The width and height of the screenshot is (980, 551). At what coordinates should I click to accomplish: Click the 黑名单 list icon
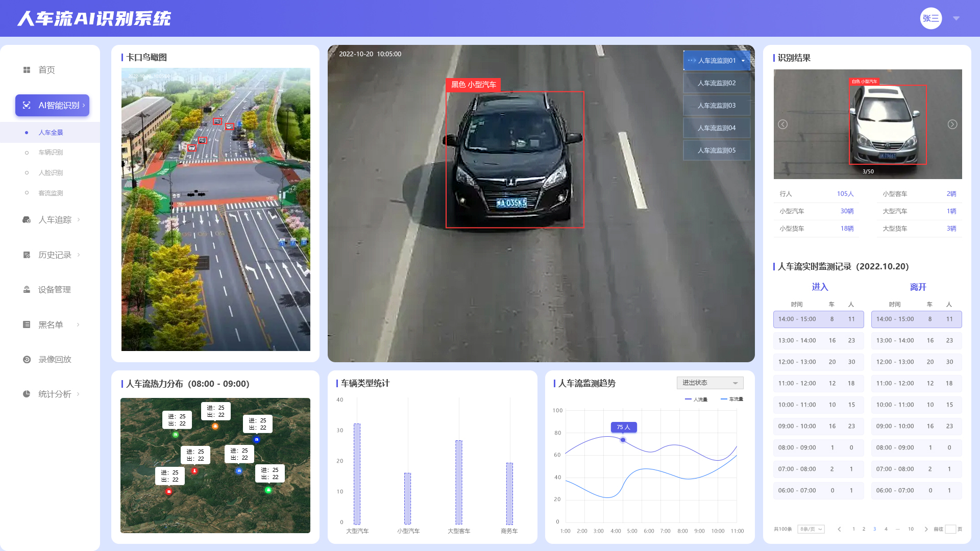pos(27,324)
